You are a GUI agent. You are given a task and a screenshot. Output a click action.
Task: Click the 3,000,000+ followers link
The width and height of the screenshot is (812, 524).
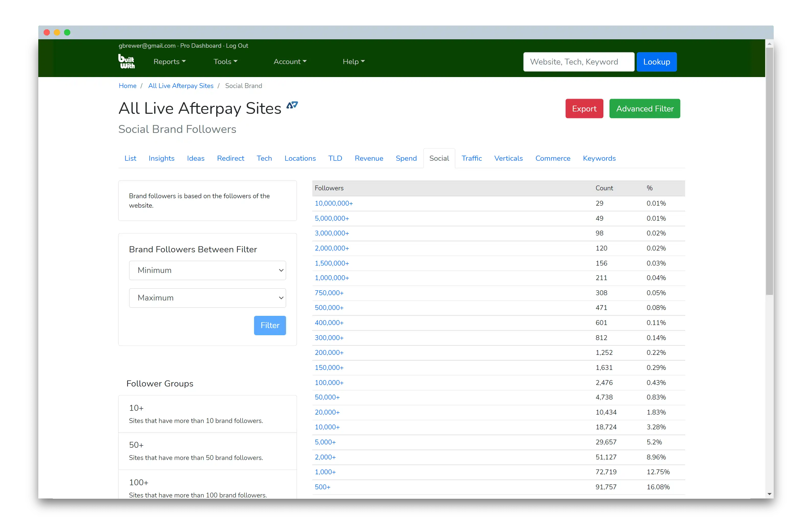coord(332,233)
